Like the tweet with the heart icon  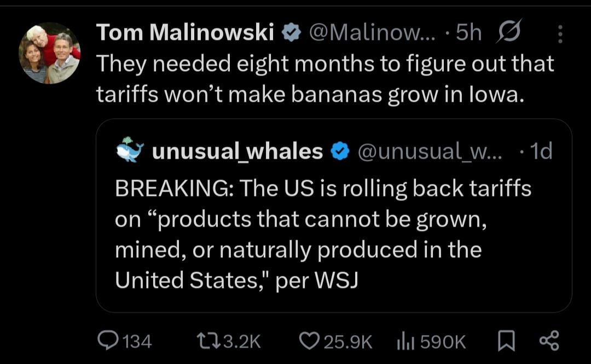tap(310, 342)
